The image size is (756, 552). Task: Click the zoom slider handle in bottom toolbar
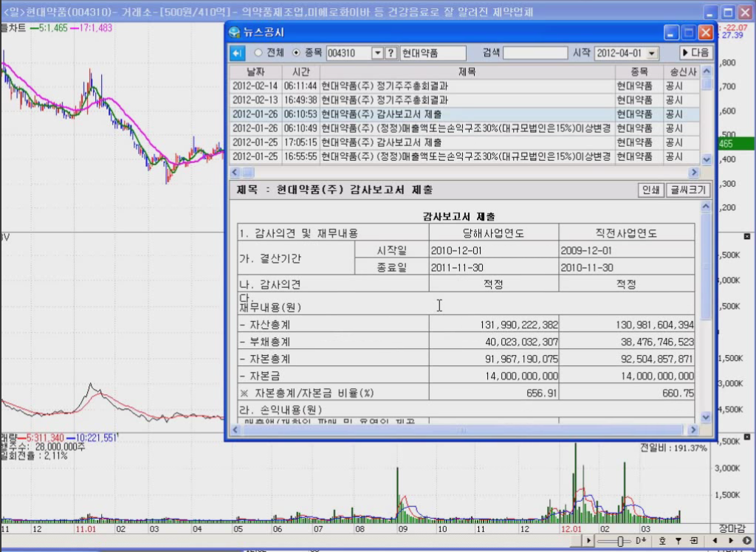620,542
